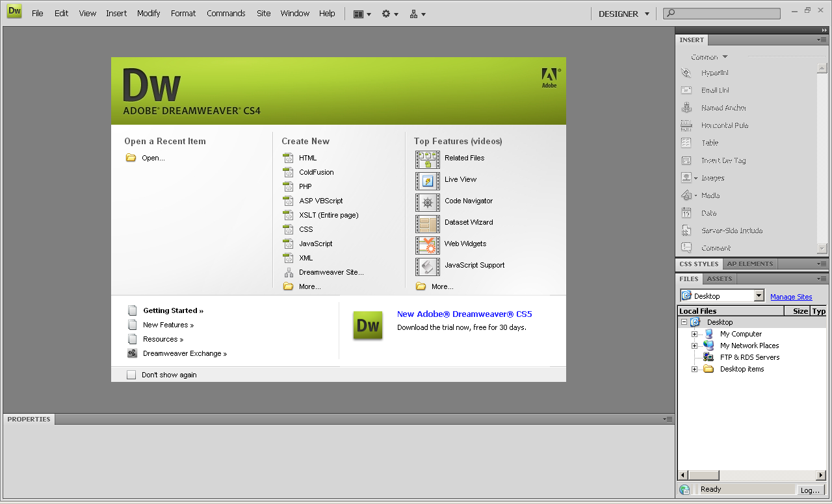Click the Code Navigator video icon
832x504 pixels.
[x=428, y=202]
